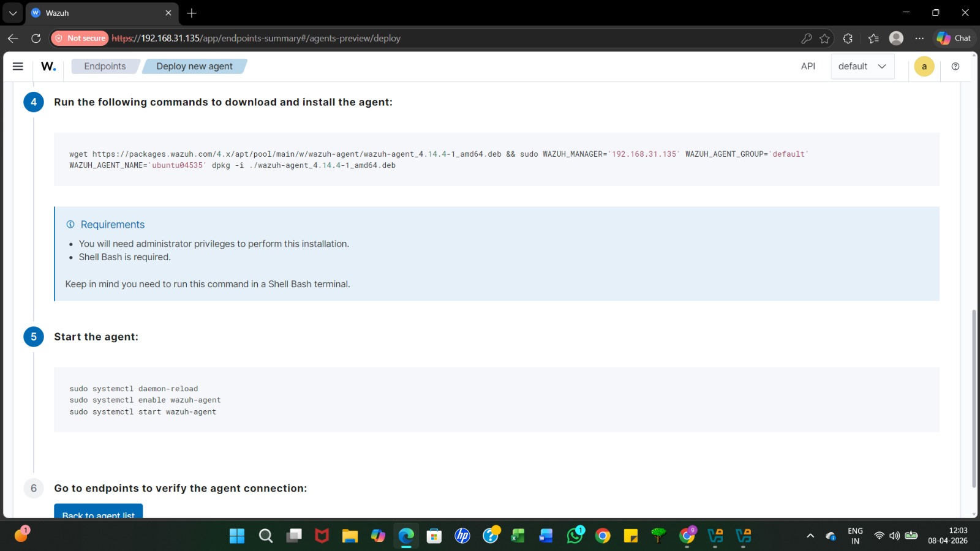
Task: Open the Wi-Fi network tray icon
Action: 879,536
